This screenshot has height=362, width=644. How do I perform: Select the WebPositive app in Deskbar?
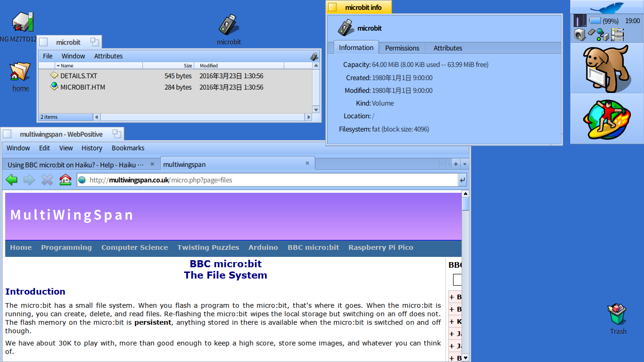click(x=606, y=120)
